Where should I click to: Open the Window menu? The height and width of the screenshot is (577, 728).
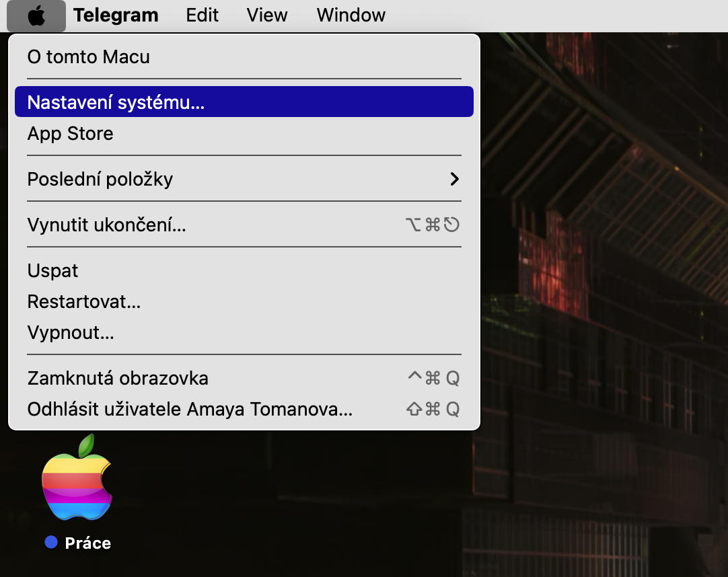(x=351, y=15)
